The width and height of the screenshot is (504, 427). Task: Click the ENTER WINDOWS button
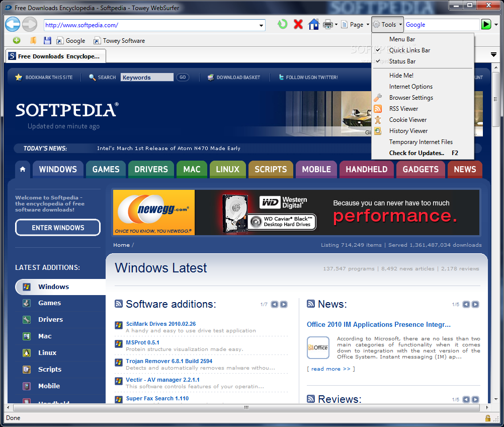[58, 228]
